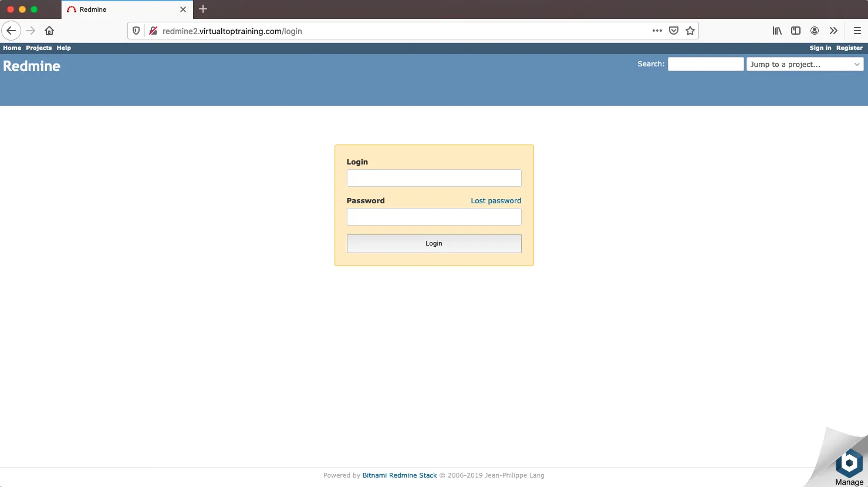Expand the toolbar overflow chevron
The height and width of the screenshot is (487, 868).
pos(833,31)
